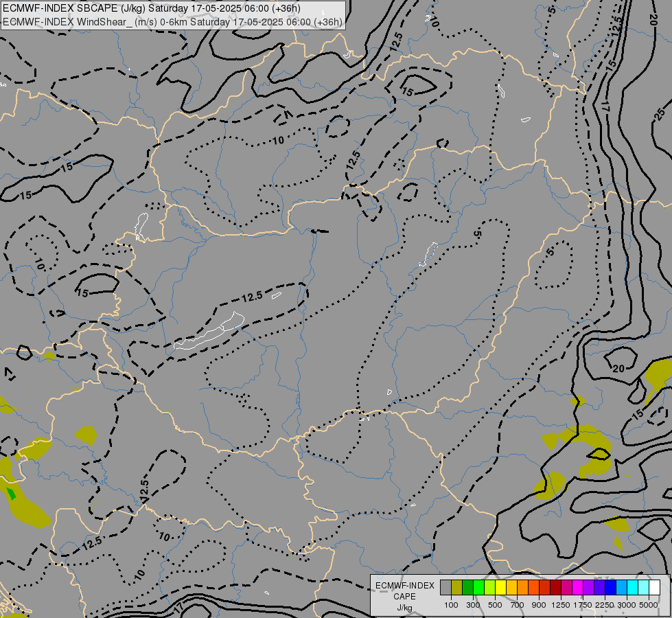Select the dark red legend swatch
The height and width of the screenshot is (618, 672).
pyautogui.click(x=556, y=587)
